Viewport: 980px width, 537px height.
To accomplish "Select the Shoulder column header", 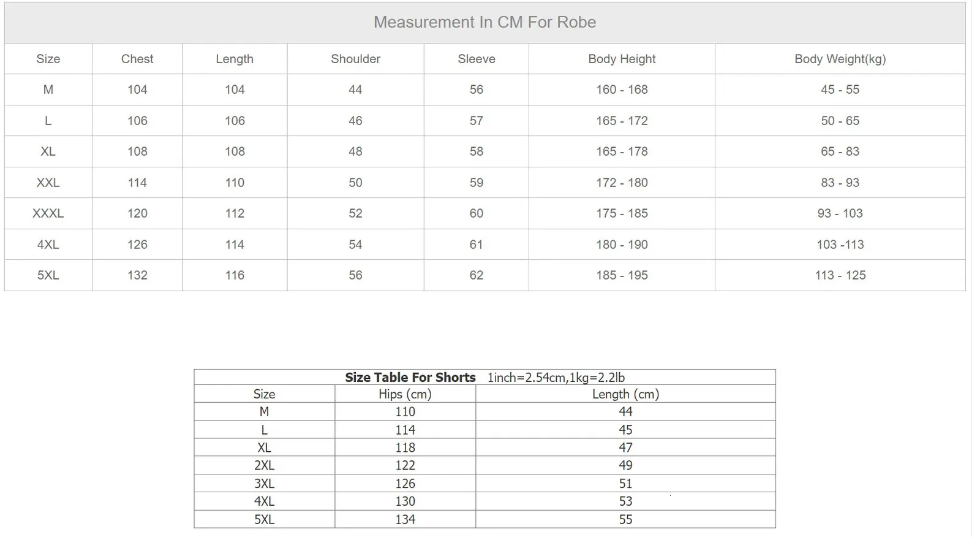I will (355, 59).
